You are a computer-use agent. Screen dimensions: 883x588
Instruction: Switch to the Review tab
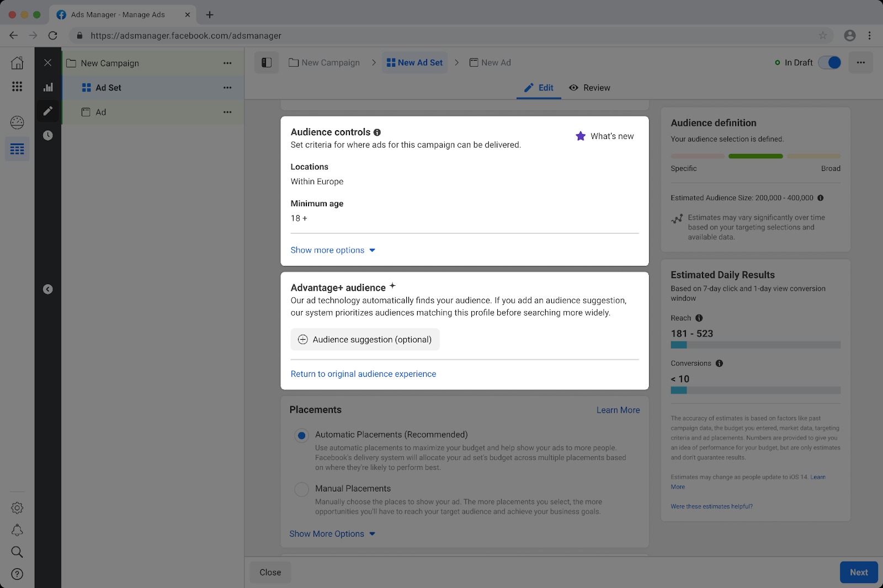point(589,88)
